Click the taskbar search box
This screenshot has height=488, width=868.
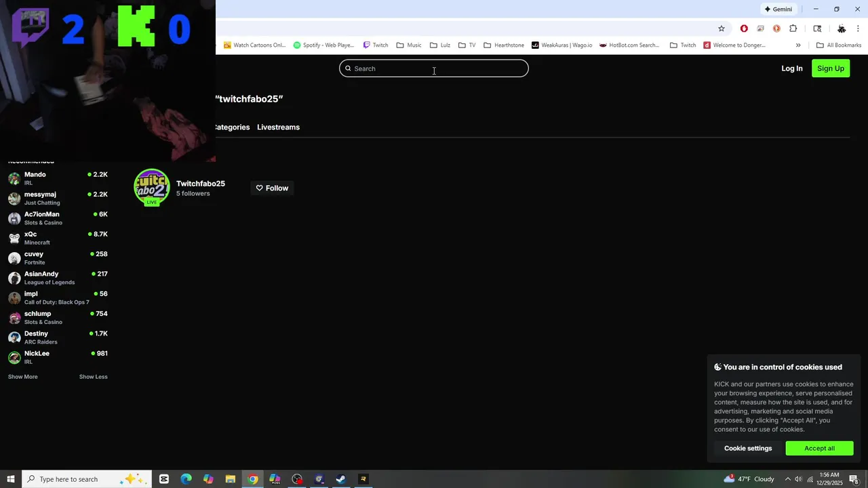tap(85, 479)
